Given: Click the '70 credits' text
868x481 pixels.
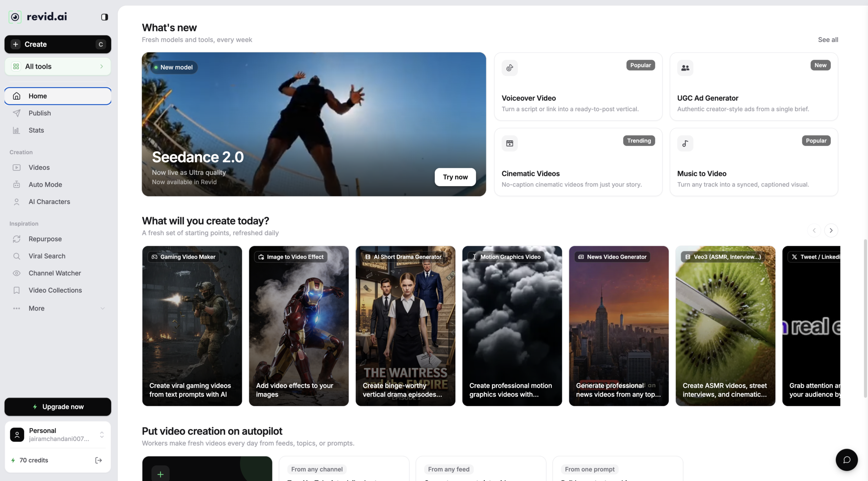Looking at the screenshot, I should [x=34, y=460].
